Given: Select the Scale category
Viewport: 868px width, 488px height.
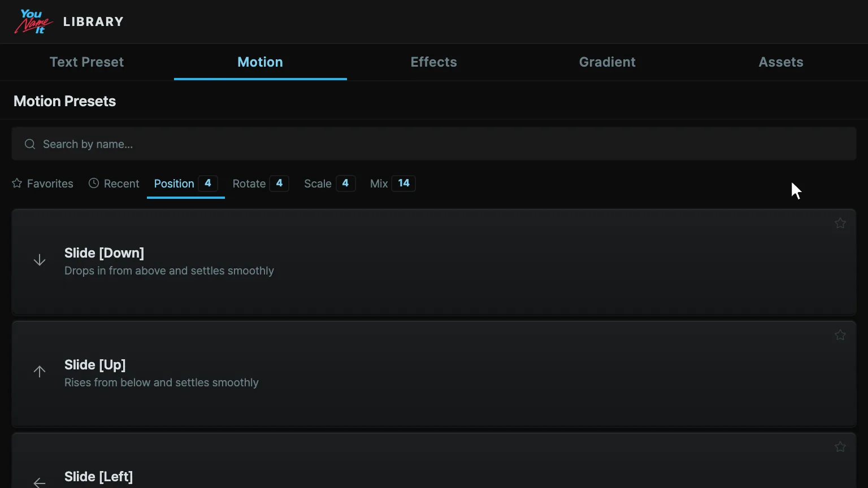Looking at the screenshot, I should click(x=329, y=184).
